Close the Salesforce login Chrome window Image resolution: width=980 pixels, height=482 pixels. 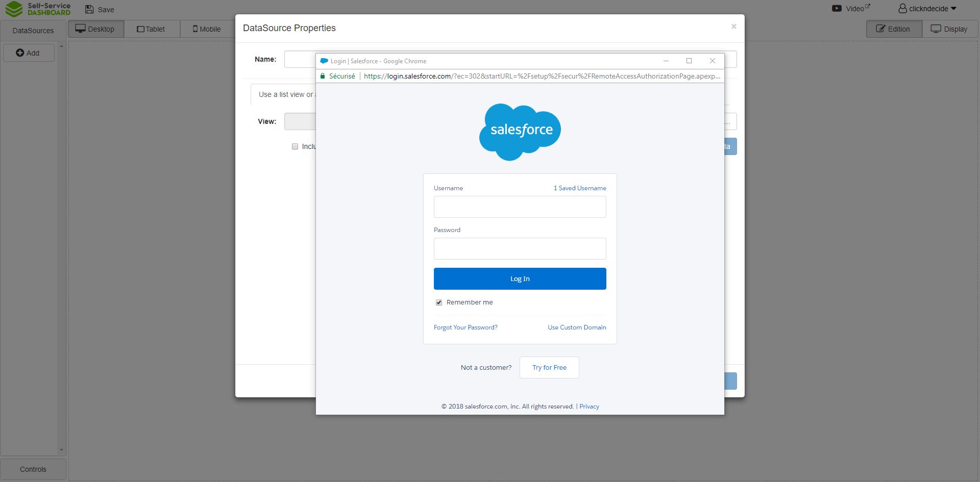tap(713, 61)
